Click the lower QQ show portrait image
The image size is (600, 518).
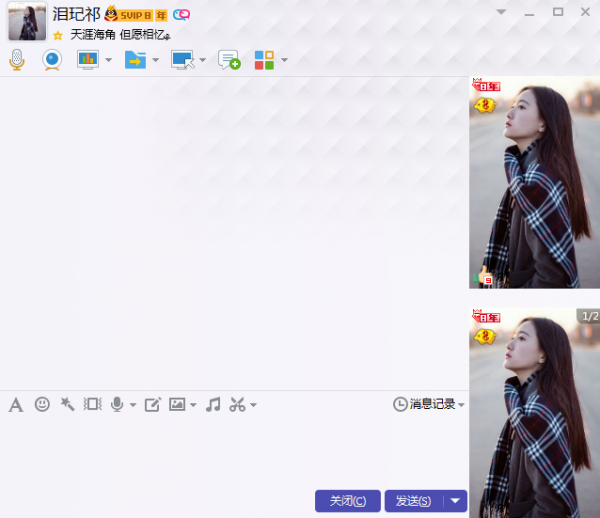535,413
